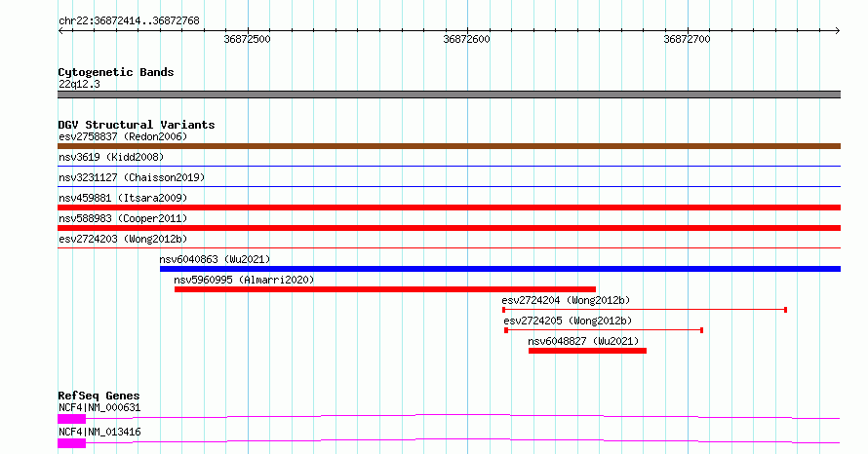
Task: Click the 36872600 ruler position marker
Action: (x=466, y=39)
